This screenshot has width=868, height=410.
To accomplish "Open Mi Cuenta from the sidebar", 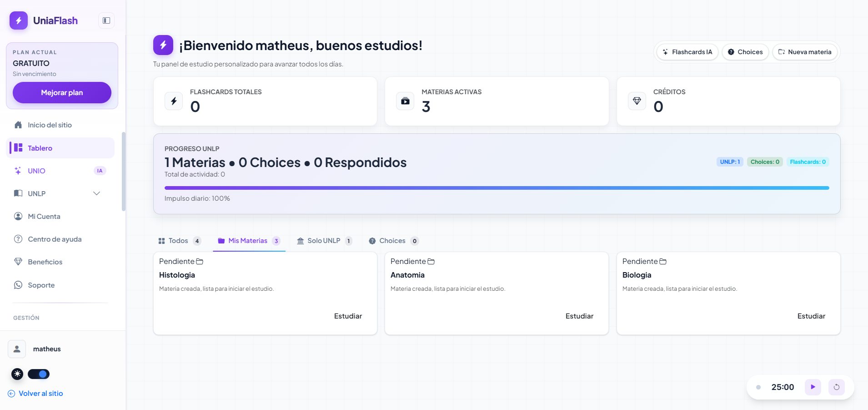I will (x=44, y=216).
